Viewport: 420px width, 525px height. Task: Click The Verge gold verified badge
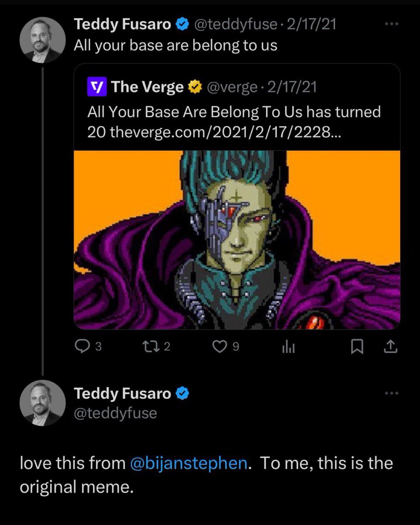tap(193, 87)
